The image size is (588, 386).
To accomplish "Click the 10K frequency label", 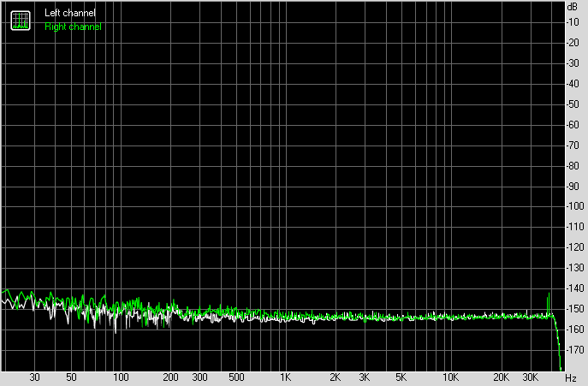I will [x=450, y=377].
